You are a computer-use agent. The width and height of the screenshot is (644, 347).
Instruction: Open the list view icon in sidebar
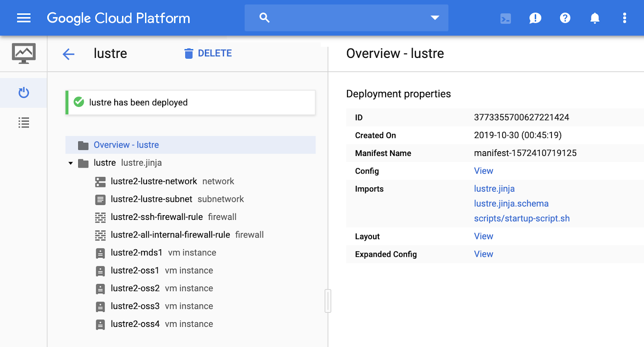24,123
